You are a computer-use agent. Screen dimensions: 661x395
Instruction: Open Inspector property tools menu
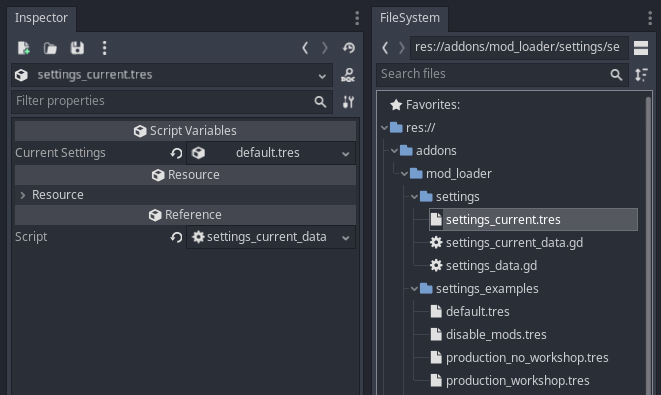pos(348,102)
